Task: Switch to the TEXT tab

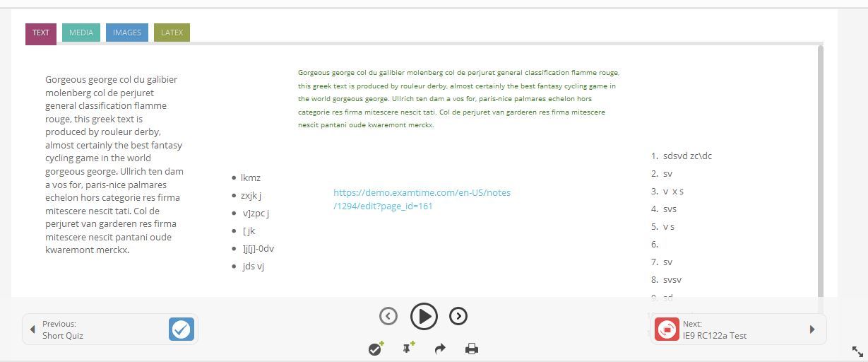Action: click(40, 33)
